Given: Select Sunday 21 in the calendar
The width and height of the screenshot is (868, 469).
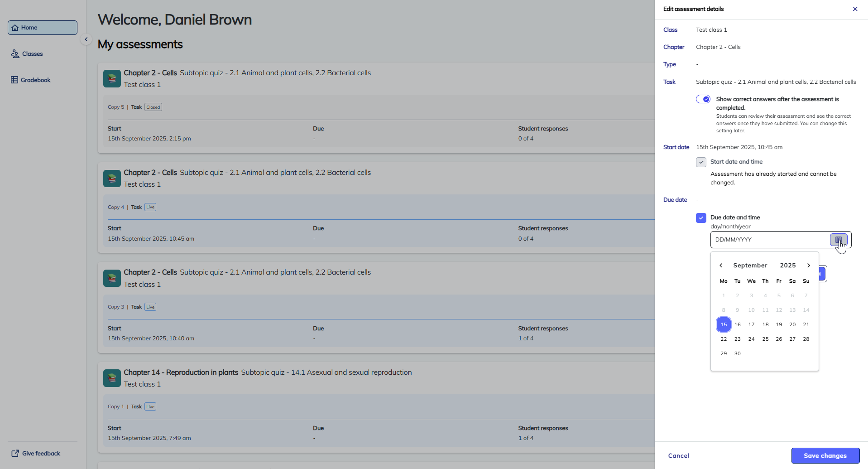Looking at the screenshot, I should (x=806, y=324).
